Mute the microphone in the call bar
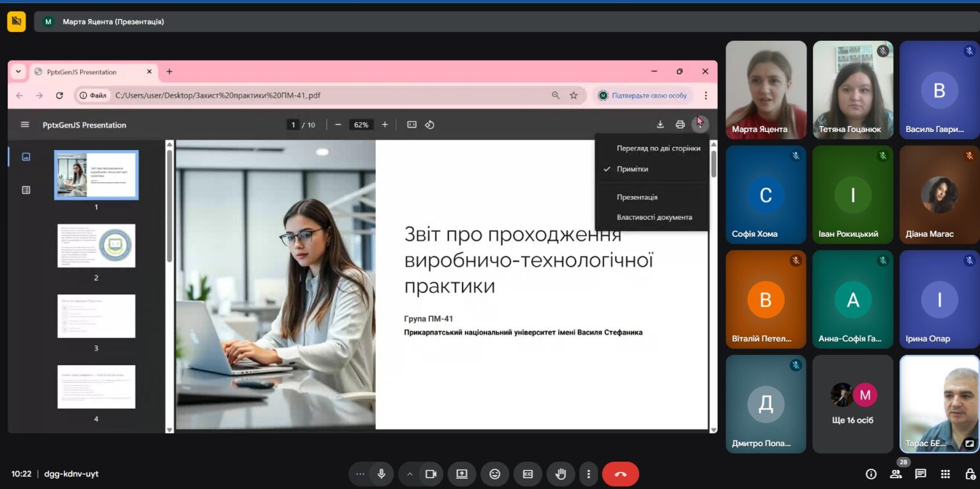This screenshot has width=980, height=489. click(x=382, y=474)
